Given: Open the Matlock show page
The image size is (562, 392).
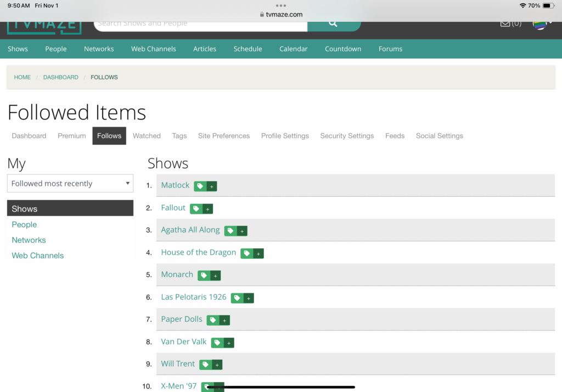Looking at the screenshot, I should click(175, 185).
